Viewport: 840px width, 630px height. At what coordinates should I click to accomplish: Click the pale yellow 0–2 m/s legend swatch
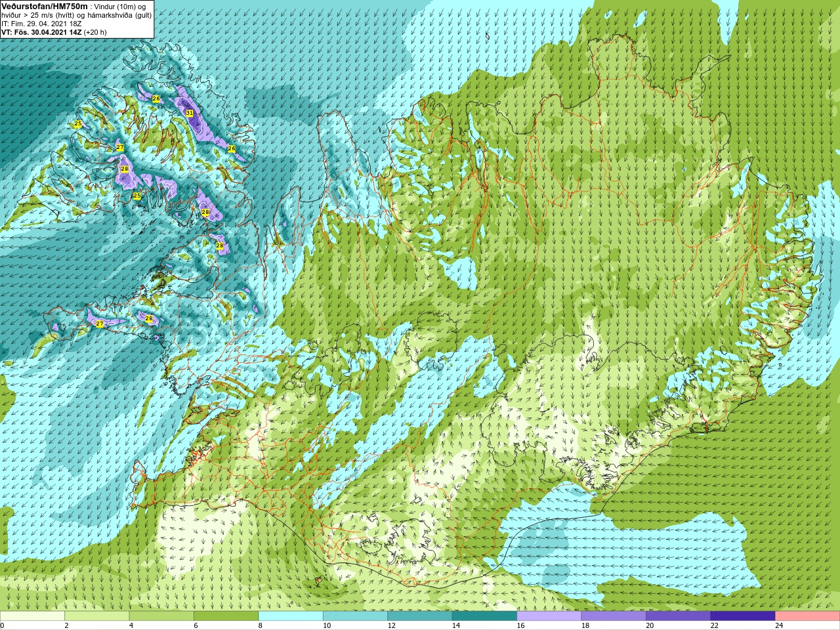point(32,616)
